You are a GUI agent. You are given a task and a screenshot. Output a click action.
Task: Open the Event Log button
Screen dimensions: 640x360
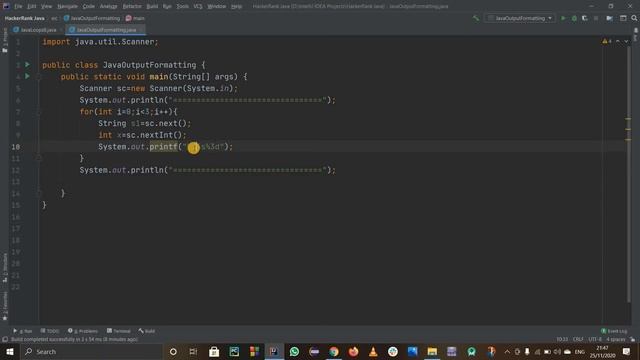point(614,331)
